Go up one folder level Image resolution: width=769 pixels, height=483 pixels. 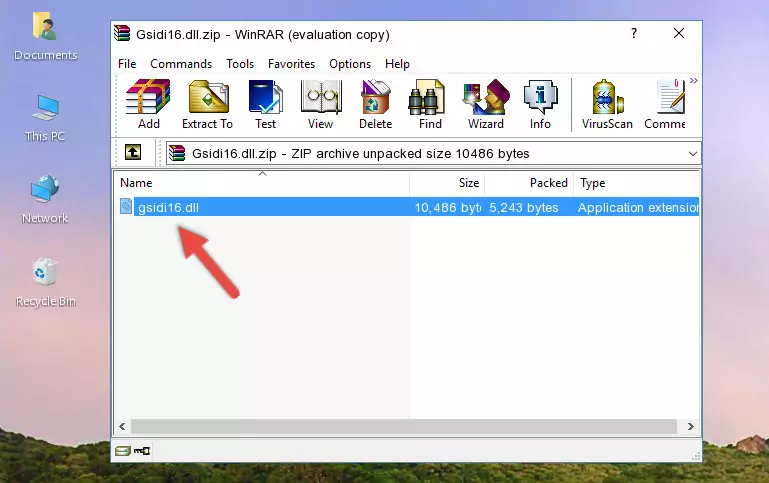(x=133, y=153)
